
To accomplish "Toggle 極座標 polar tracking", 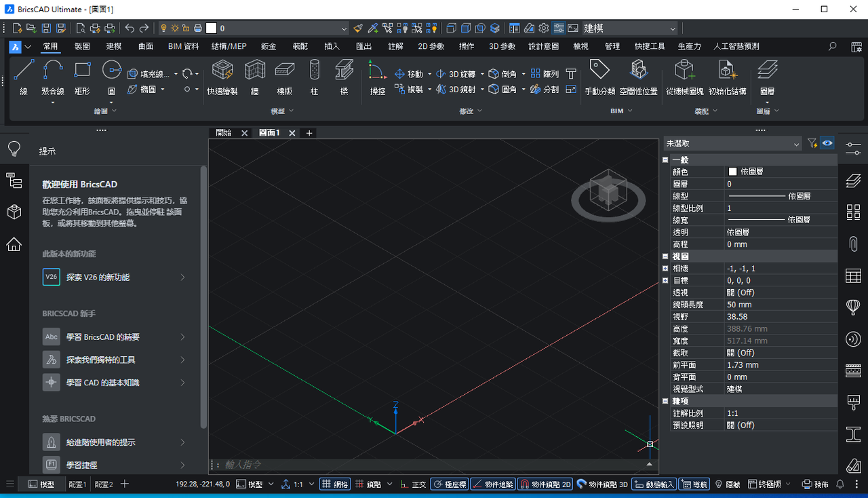I will click(450, 484).
